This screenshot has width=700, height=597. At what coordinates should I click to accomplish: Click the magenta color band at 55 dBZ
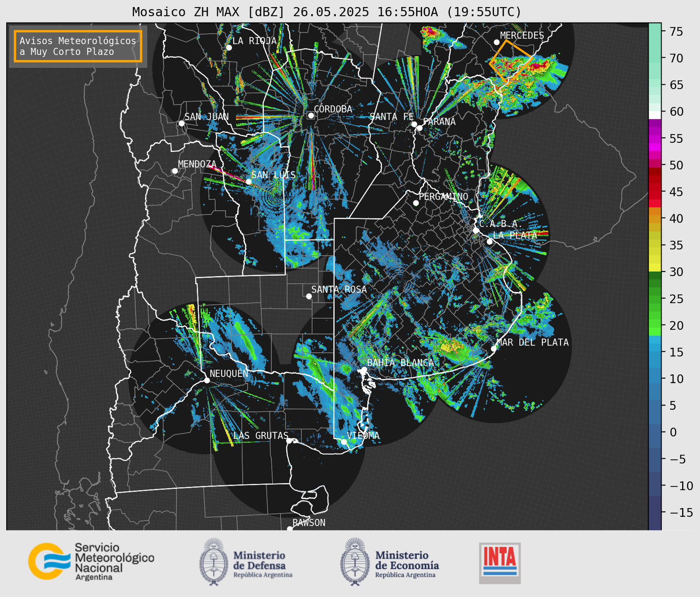coord(655,139)
